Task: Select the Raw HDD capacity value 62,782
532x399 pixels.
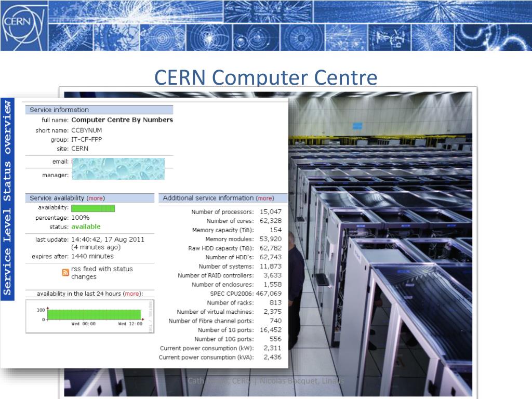Action: (271, 248)
